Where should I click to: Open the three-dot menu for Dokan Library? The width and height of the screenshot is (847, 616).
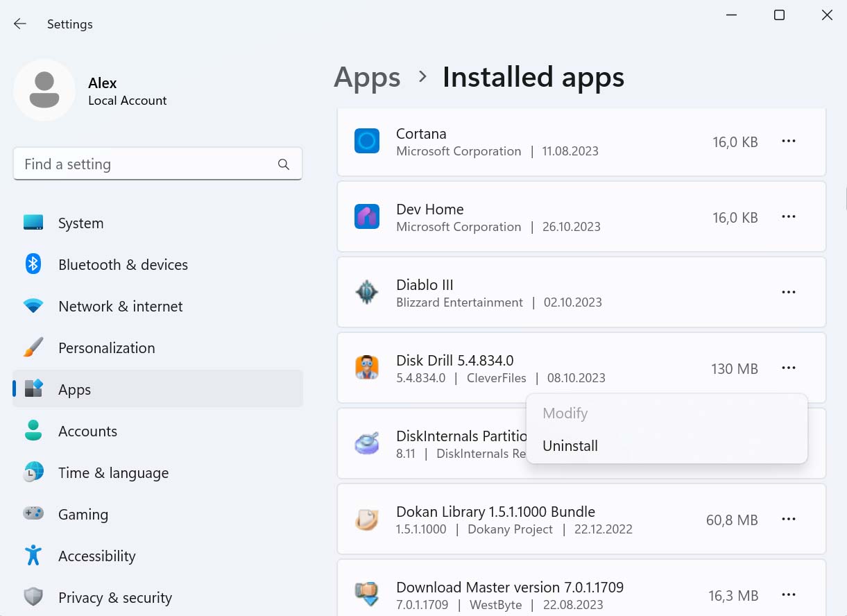[789, 519]
